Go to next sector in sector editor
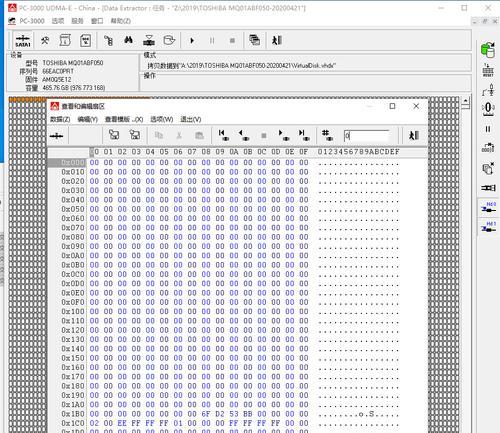The image size is (500, 433). coord(284,135)
